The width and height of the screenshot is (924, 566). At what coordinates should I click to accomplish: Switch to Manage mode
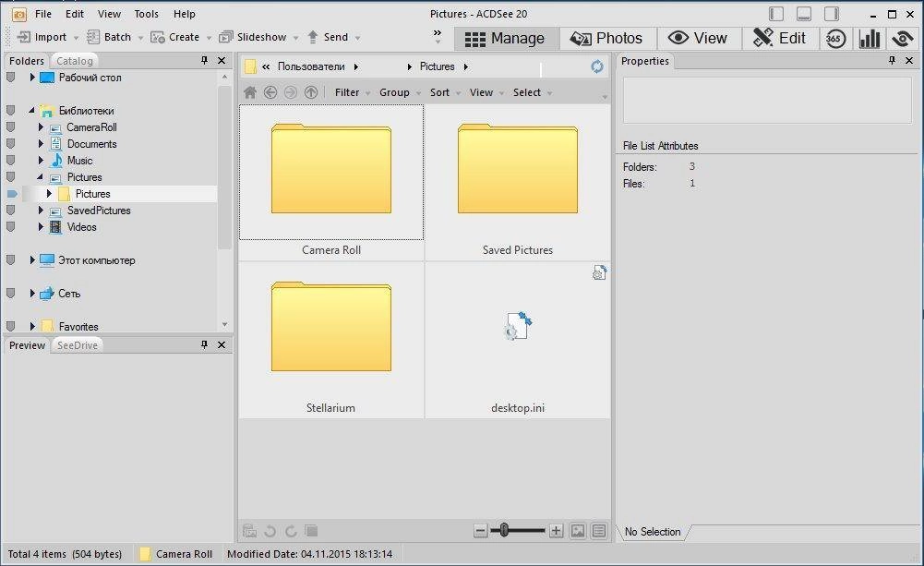506,39
